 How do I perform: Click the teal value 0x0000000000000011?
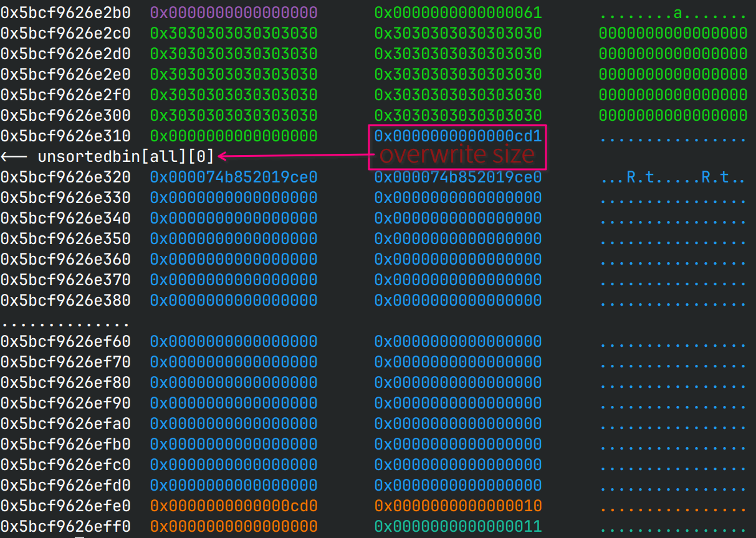[458, 526]
